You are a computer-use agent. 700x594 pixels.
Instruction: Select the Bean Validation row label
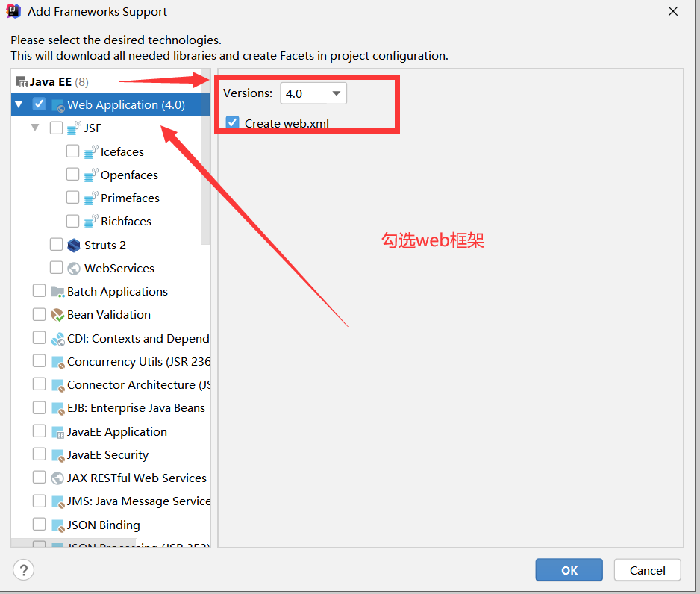109,315
